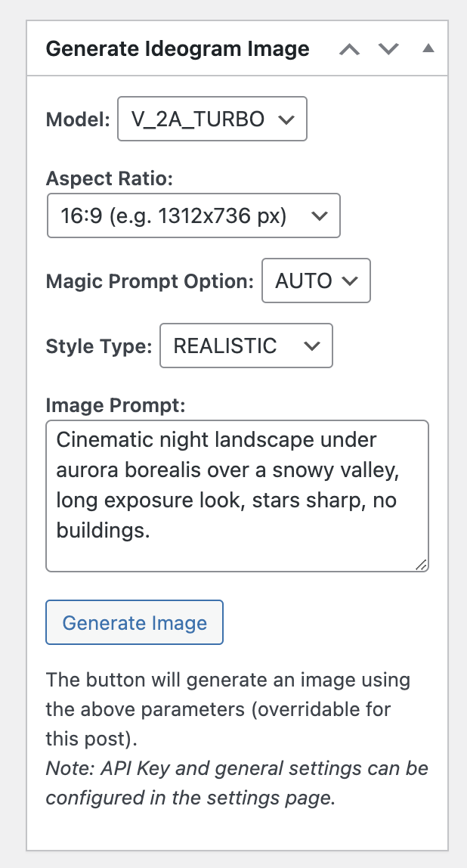Image resolution: width=467 pixels, height=868 pixels.
Task: Click the move-panel-down chevron icon
Action: point(388,48)
